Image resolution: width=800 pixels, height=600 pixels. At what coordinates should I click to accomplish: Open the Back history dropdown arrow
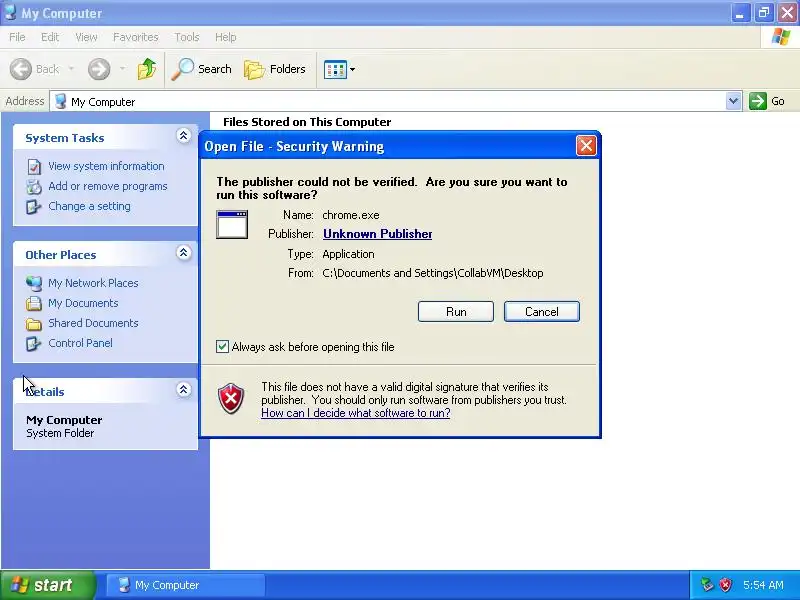tap(71, 69)
